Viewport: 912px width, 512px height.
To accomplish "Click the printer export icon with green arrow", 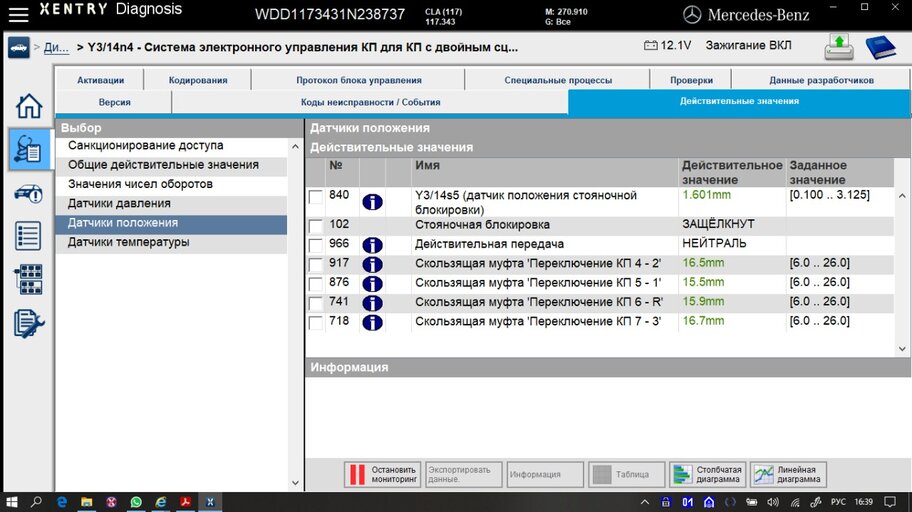I will (839, 47).
